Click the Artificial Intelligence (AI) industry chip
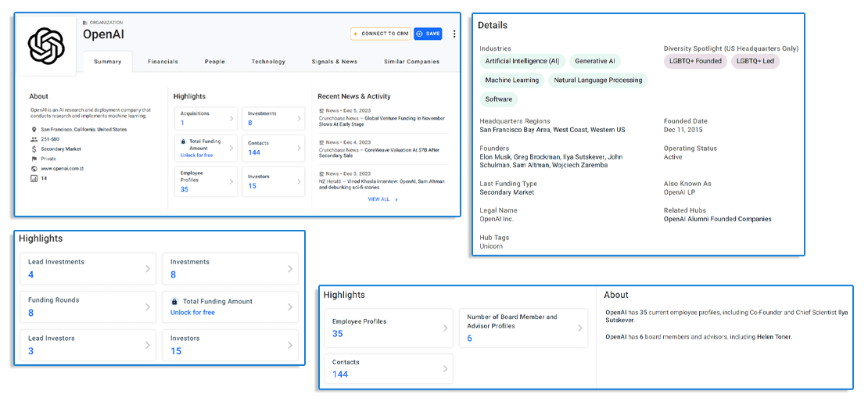This screenshot has height=405, width=868. [522, 62]
